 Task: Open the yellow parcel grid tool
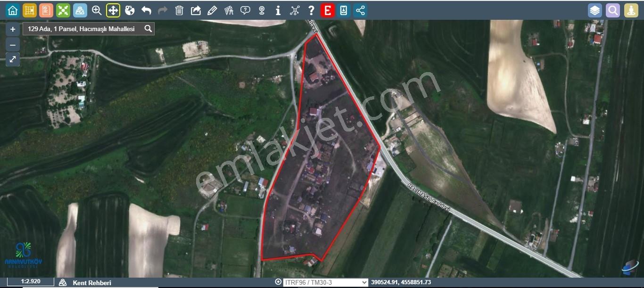tap(30, 10)
